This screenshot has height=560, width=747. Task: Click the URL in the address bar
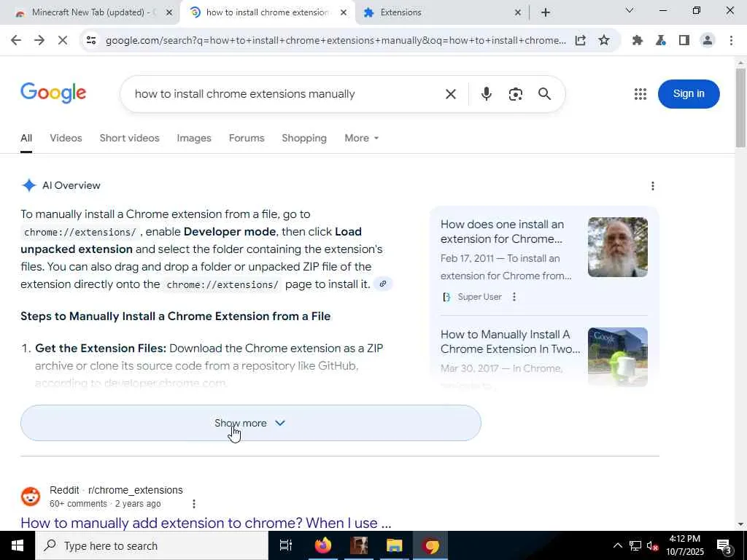click(336, 41)
